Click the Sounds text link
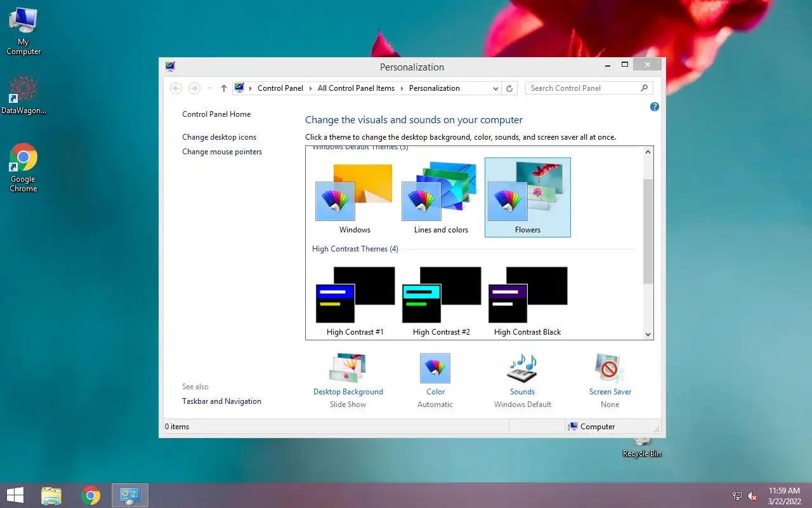 [522, 392]
